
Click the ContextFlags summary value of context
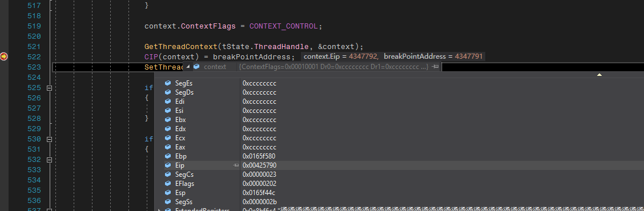[x=334, y=67]
